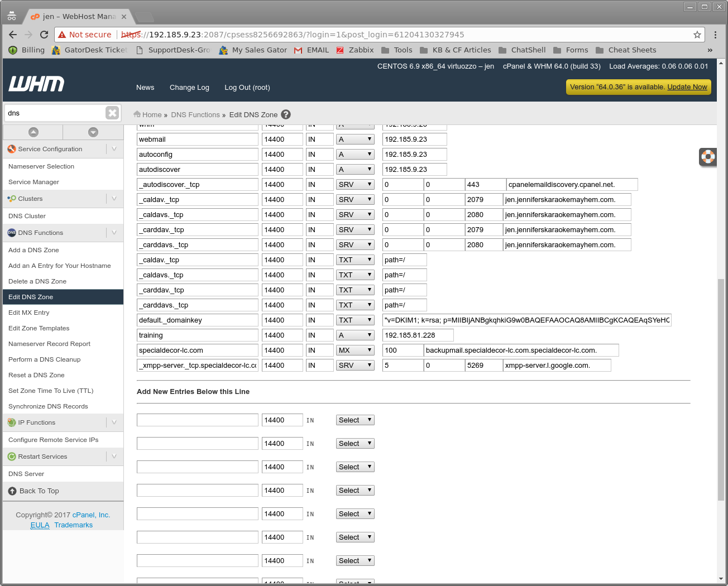The image size is (728, 586).
Task: Open the Billing bookmark
Action: pyautogui.click(x=27, y=50)
